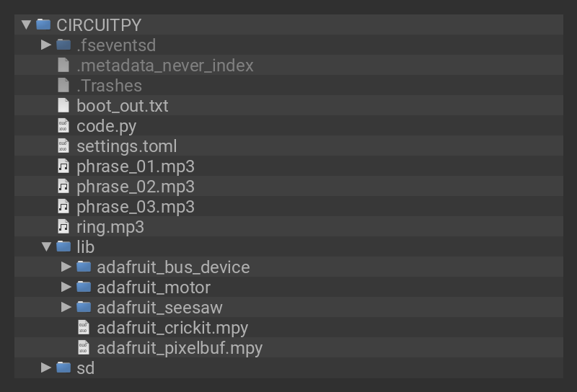Click the boot_out.txt document icon

click(x=63, y=105)
